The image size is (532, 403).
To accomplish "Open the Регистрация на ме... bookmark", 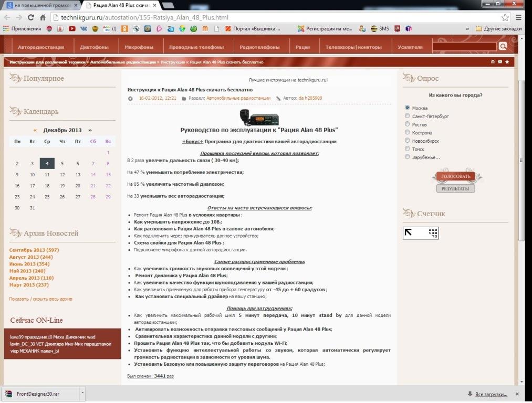I will [325, 29].
